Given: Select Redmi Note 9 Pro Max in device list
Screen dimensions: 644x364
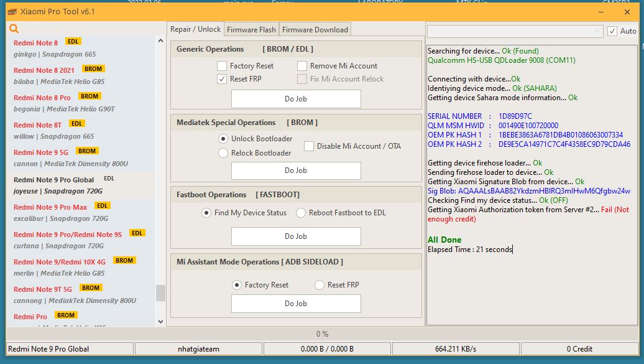Looking at the screenshot, I should tap(50, 207).
